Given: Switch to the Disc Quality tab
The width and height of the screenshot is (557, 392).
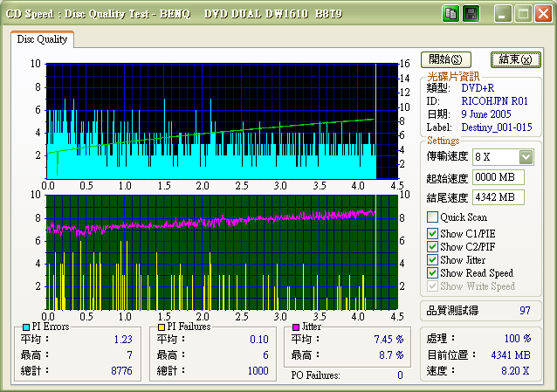Looking at the screenshot, I should tap(42, 39).
